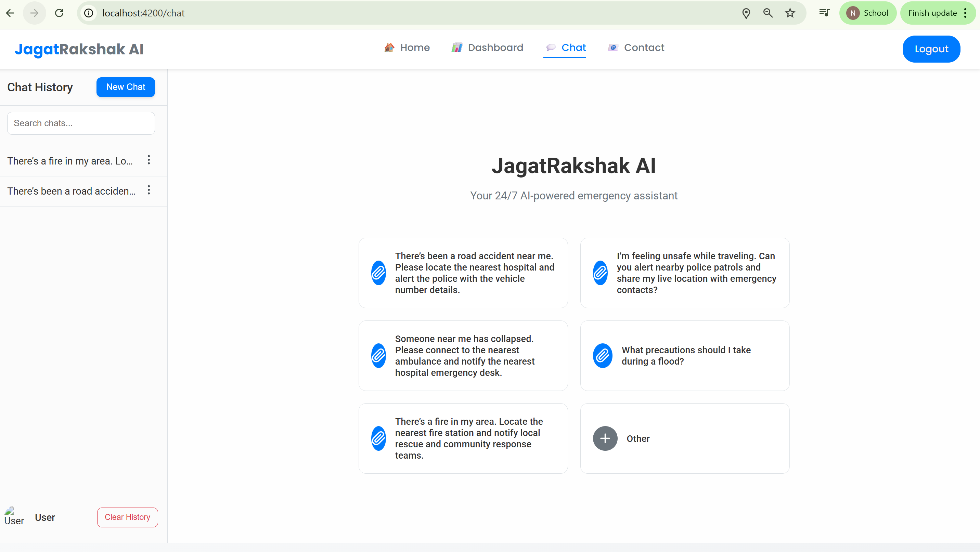Click the plus icon beside Other
Viewport: 980px width, 552px height.
[x=605, y=438]
